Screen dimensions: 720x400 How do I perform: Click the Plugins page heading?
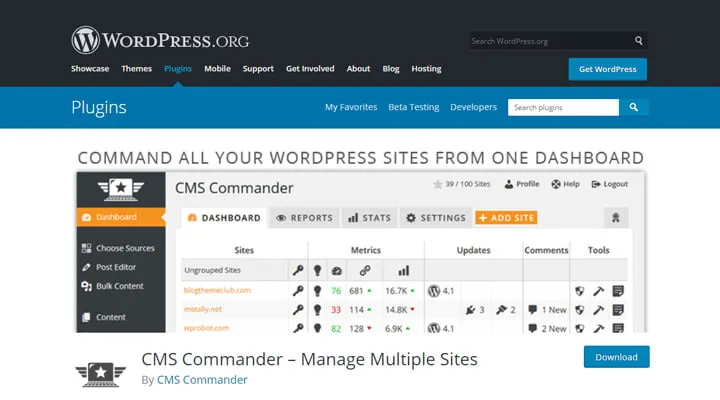click(99, 107)
